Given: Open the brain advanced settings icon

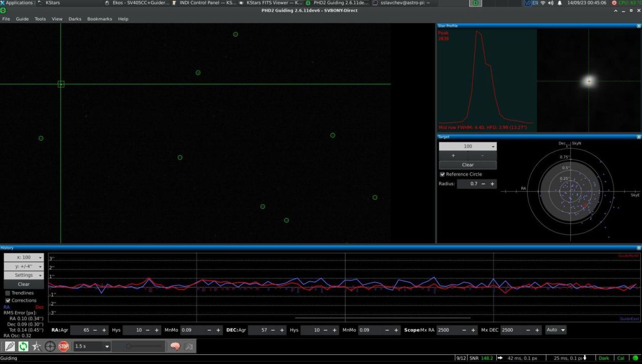Looking at the screenshot, I should [x=175, y=347].
